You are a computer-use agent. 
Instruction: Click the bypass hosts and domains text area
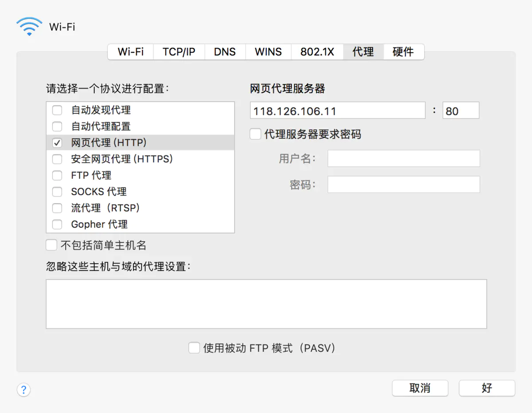(266, 304)
